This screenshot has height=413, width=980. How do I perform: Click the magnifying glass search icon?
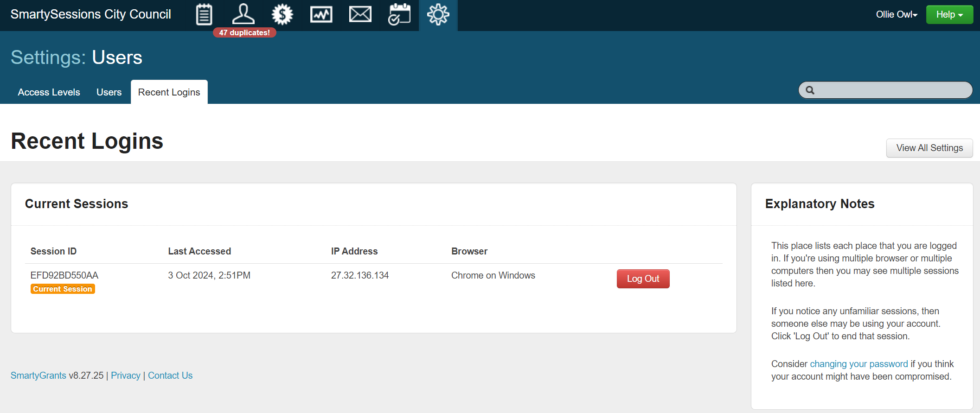[810, 90]
